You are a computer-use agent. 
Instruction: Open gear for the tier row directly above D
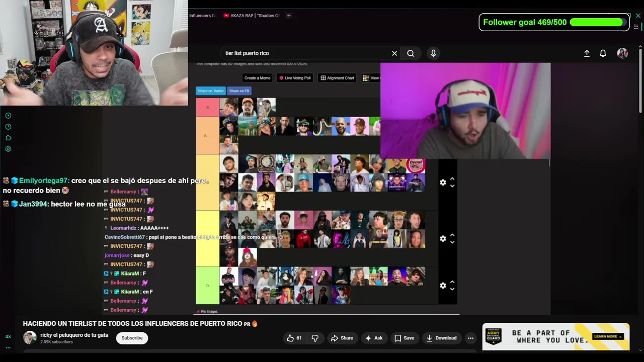(443, 239)
